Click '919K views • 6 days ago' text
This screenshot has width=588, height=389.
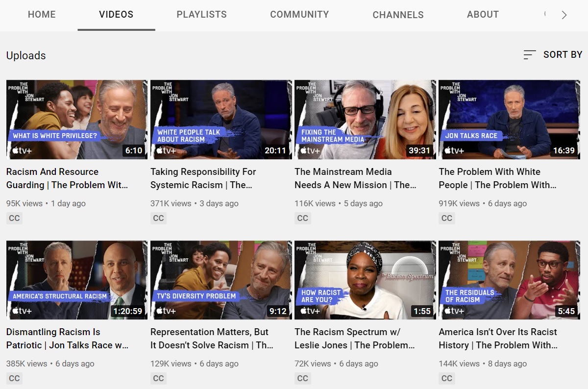[483, 203]
